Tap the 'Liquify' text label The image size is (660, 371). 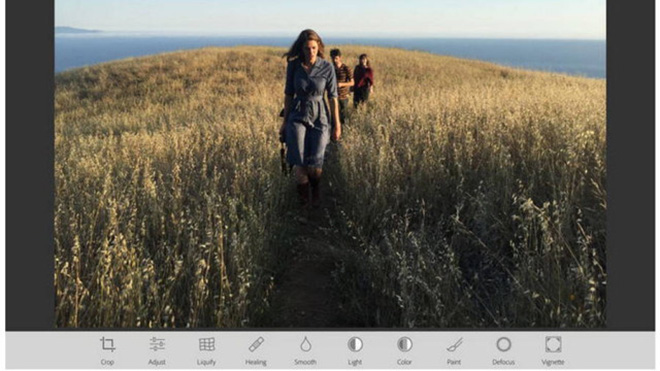(206, 362)
